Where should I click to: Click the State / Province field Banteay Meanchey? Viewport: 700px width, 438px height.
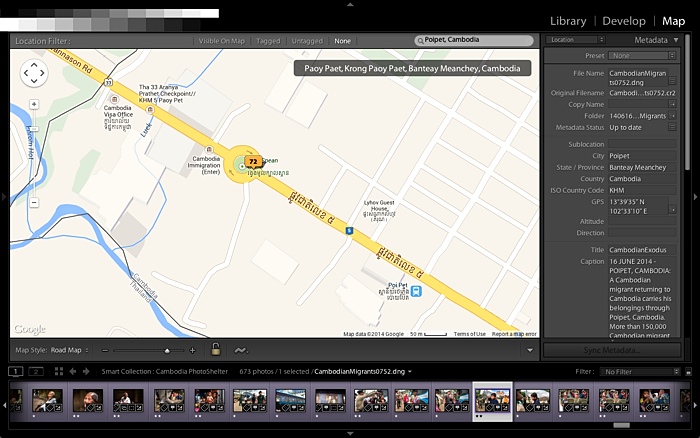click(642, 167)
